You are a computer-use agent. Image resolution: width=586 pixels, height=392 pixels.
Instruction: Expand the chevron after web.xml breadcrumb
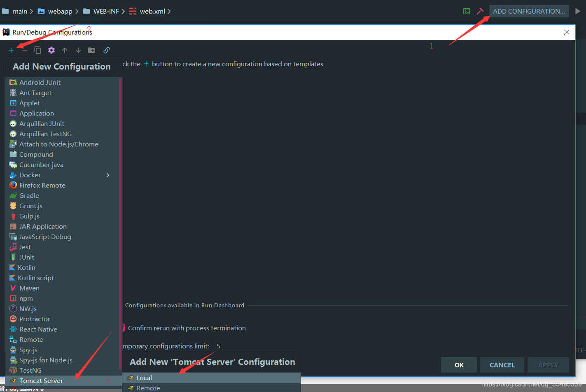(x=169, y=11)
